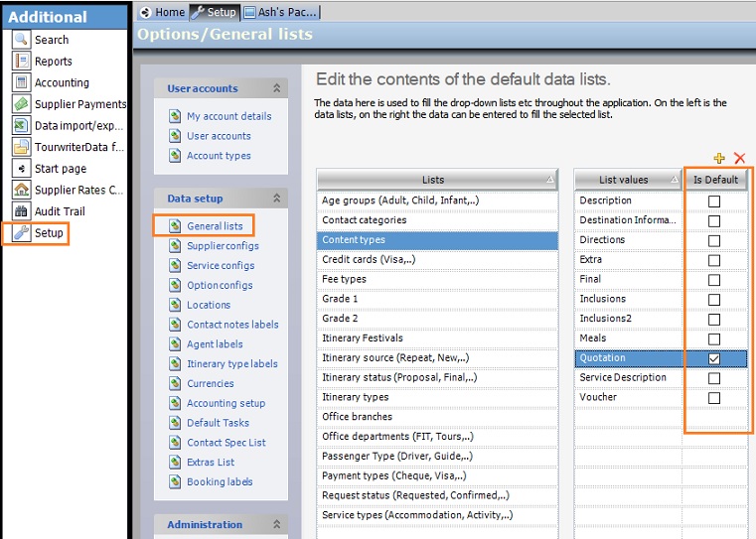Enable Is Default checkbox for Description
This screenshot has width=756, height=539.
(x=713, y=202)
